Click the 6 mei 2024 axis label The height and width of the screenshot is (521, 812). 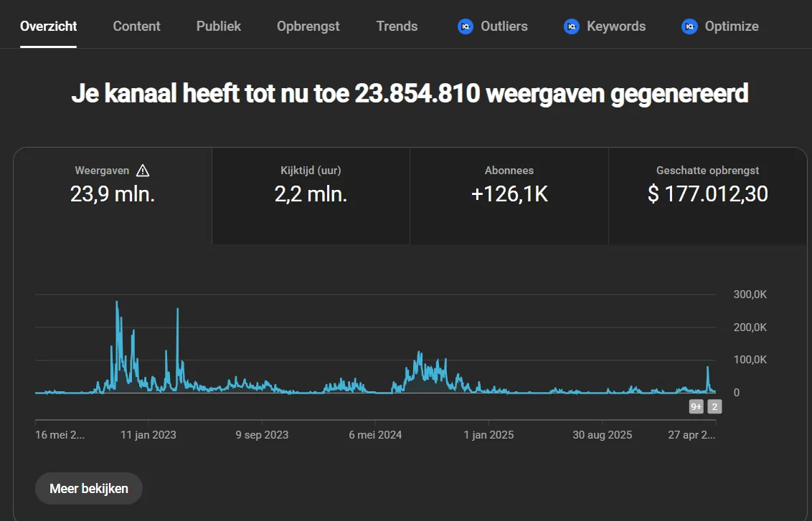point(375,434)
